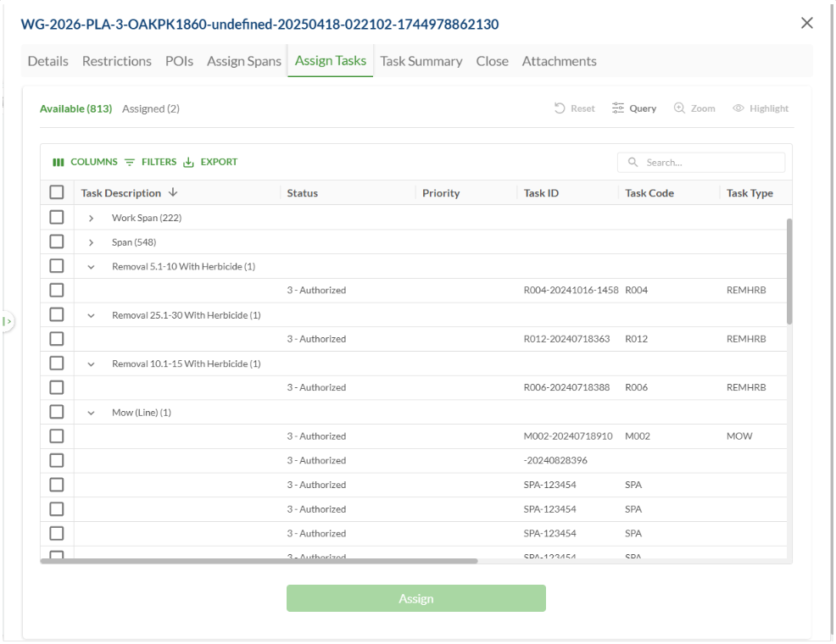
Task: Check the Work Span (222) row checkbox
Action: 57,218
